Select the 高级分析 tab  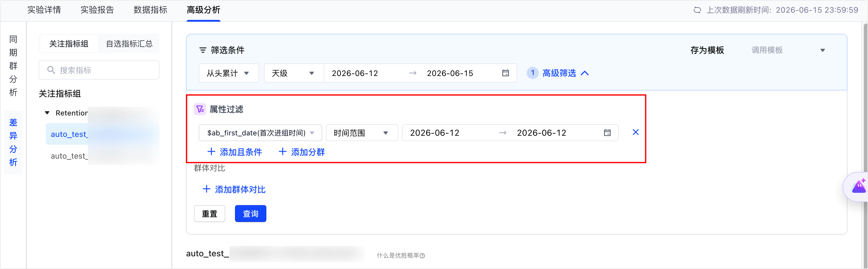(204, 10)
